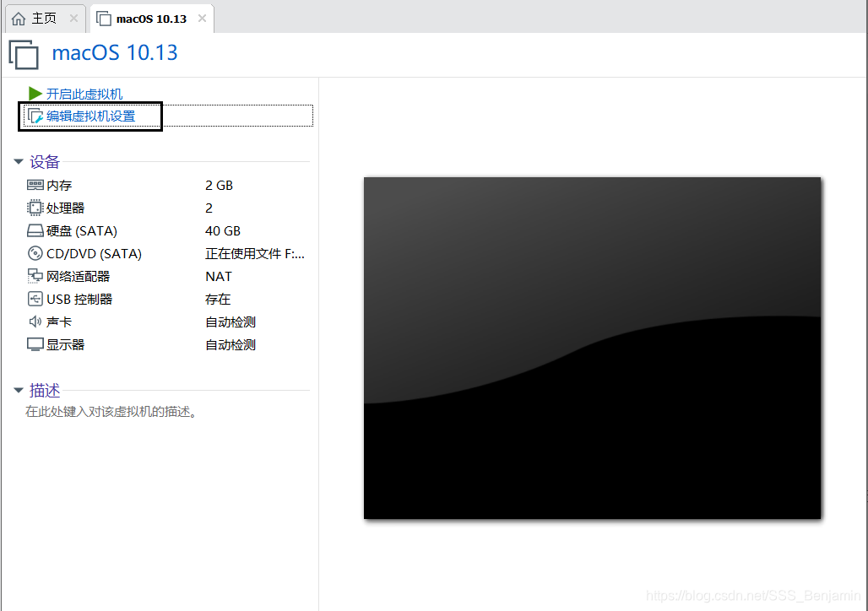
Task: Open 开启此虚拟机 link
Action: 84,94
